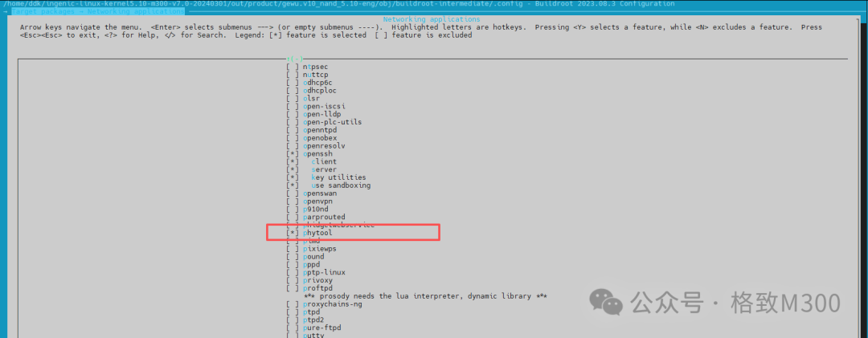This screenshot has width=868, height=338.
Task: Enable the pixiewps checkbox
Action: point(293,249)
